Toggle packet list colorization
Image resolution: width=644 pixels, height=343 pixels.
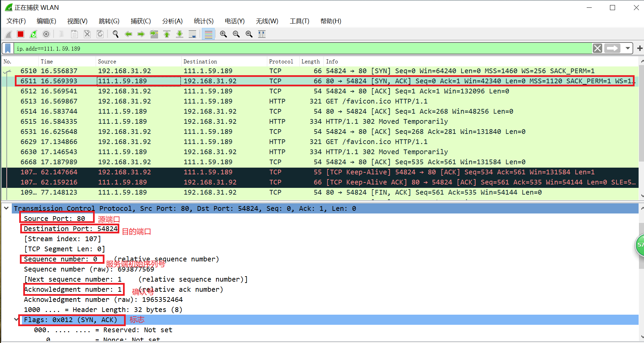pos(208,34)
